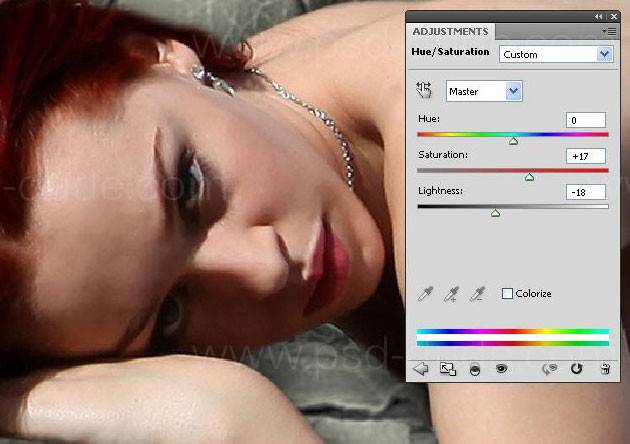Clip adjustment to layer below
Viewport: 630px width, 444px height.
pos(475,369)
